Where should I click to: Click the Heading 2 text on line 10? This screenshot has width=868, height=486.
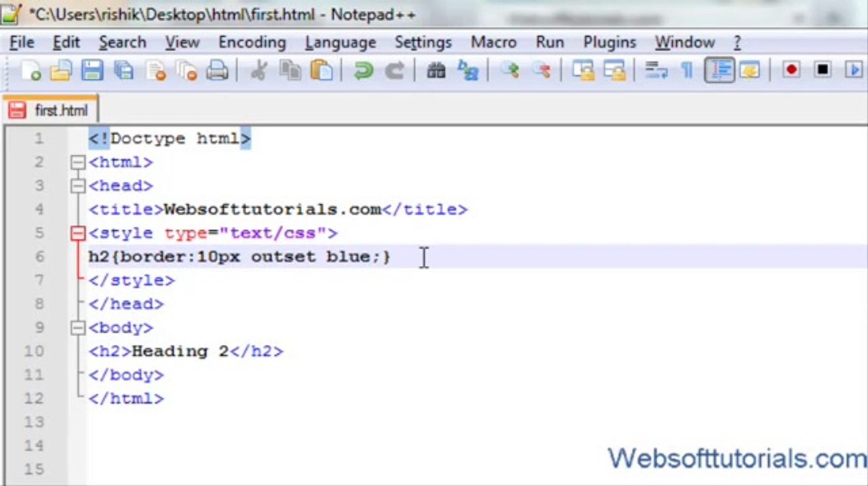(180, 351)
